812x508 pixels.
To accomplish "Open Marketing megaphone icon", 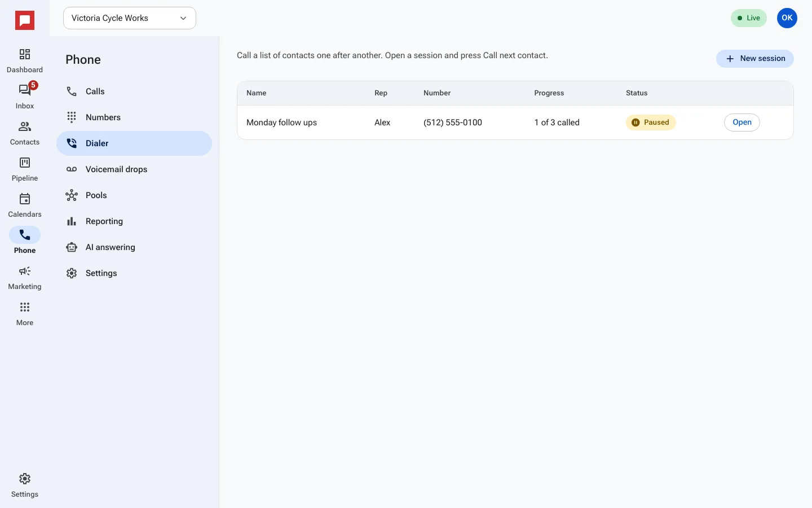I will pos(25,271).
